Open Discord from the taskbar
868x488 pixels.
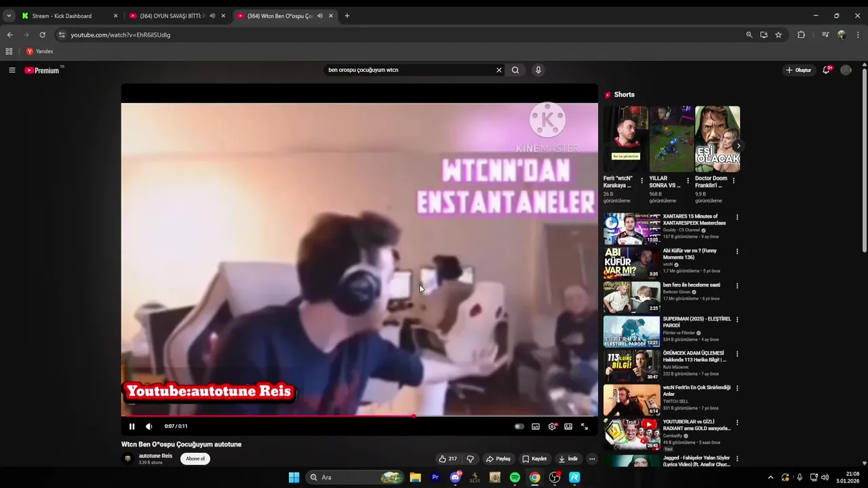(x=456, y=477)
